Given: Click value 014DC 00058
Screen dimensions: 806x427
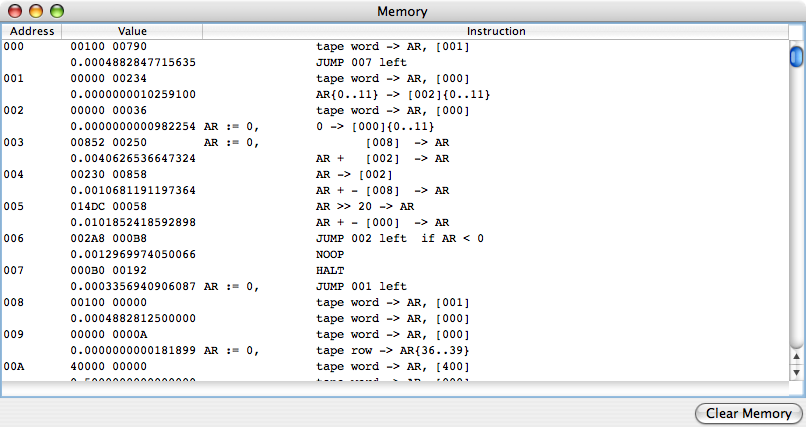Looking at the screenshot, I should [x=108, y=206].
